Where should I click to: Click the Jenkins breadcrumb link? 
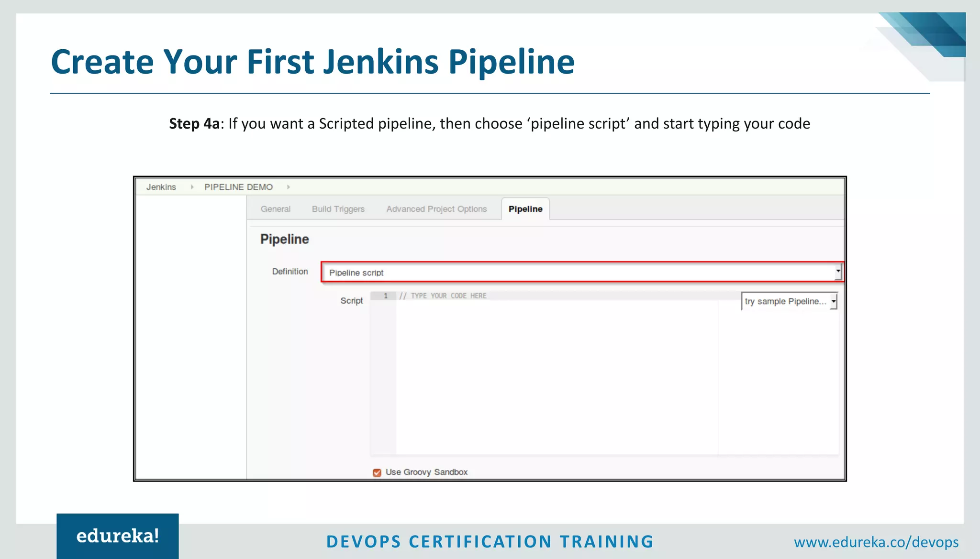(x=161, y=187)
